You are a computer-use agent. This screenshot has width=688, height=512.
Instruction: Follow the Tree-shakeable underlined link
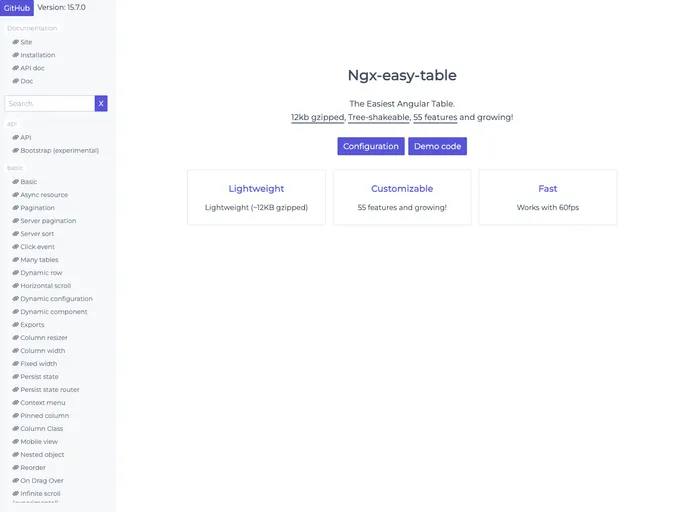point(379,118)
